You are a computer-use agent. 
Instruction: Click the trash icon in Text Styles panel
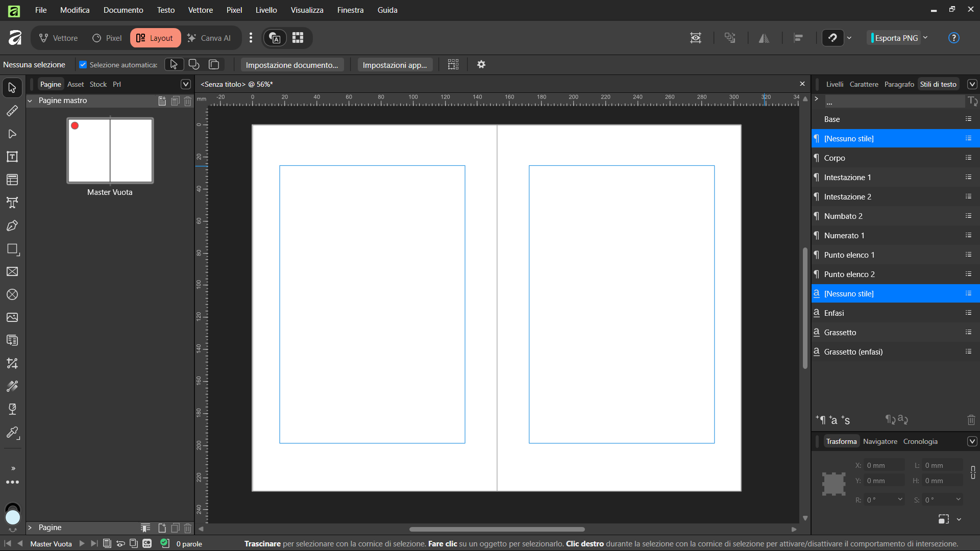(x=971, y=420)
